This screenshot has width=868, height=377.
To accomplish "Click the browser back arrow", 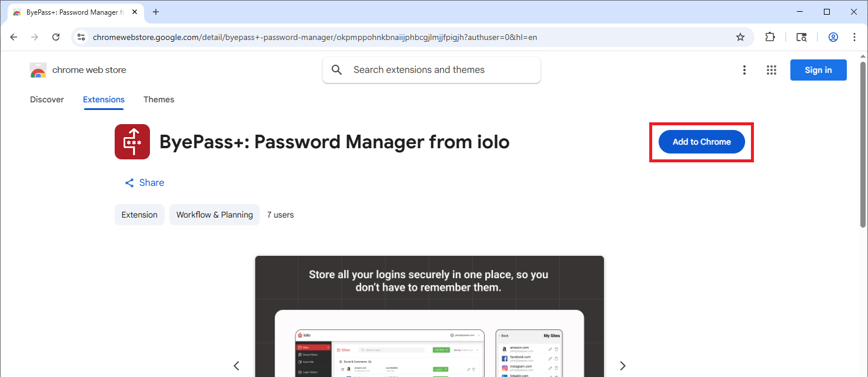I will click(x=14, y=37).
